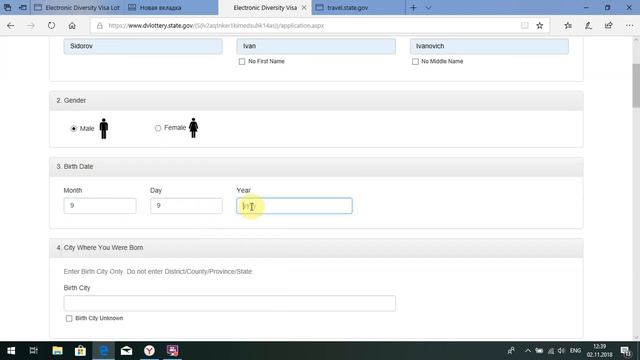Viewport: 640px width, 360px height.
Task: Open File Explorer from taskbar
Action: 57,351
